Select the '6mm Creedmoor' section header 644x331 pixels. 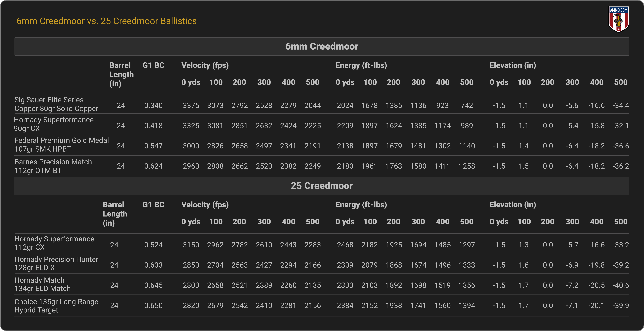point(322,46)
